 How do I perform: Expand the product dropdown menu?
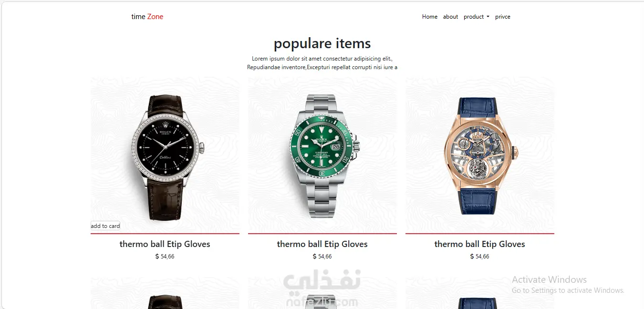point(477,17)
